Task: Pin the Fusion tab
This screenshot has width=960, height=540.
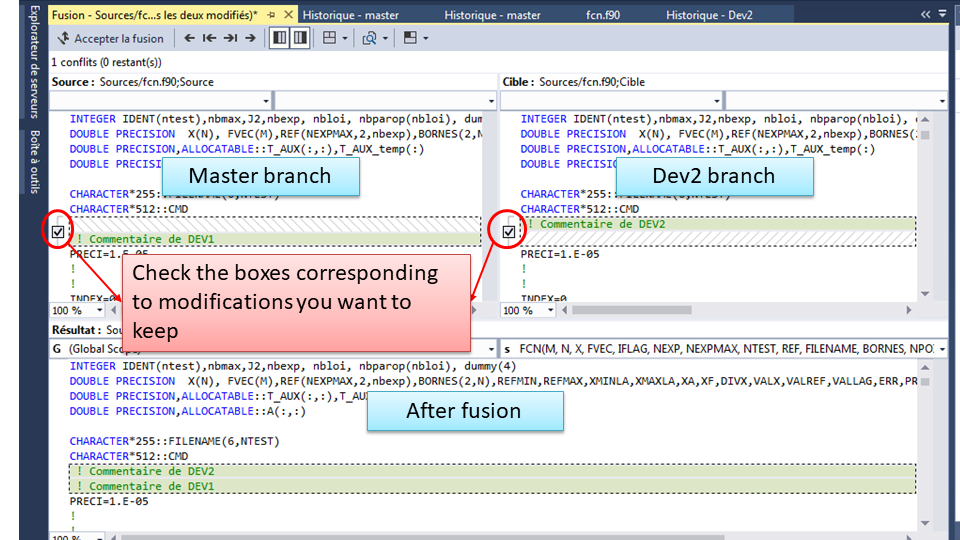Action: pyautogui.click(x=270, y=15)
